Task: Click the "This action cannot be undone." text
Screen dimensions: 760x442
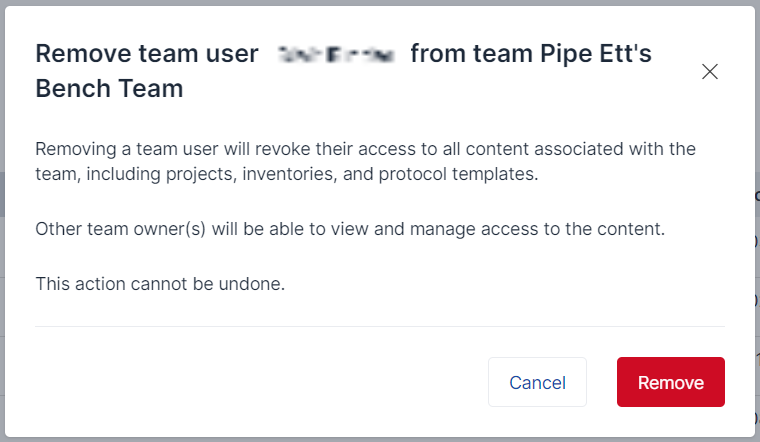Action: [160, 284]
